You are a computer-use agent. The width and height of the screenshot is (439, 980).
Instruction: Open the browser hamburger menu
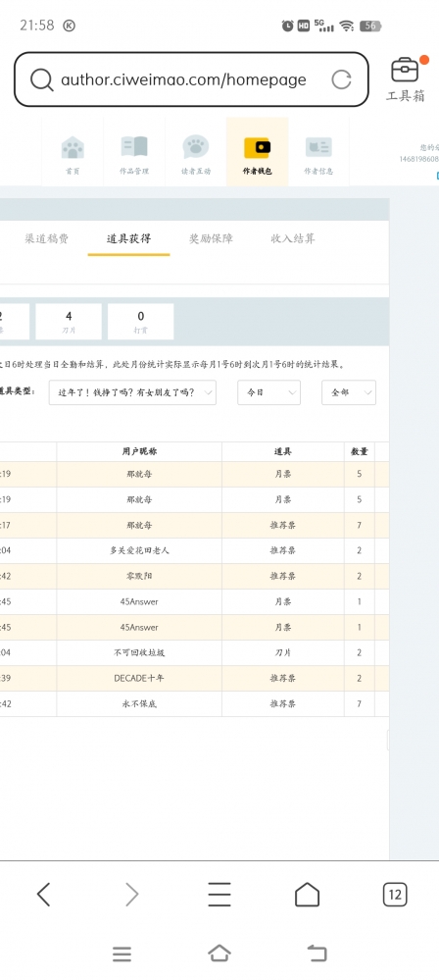click(x=219, y=895)
